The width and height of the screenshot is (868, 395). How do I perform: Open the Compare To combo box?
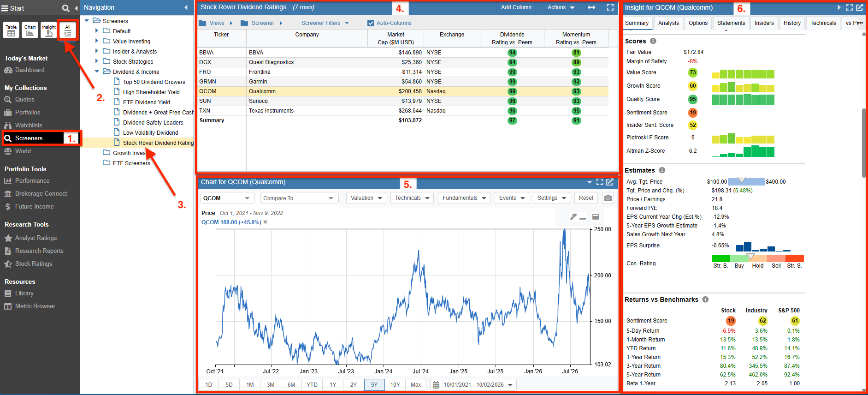pos(299,198)
